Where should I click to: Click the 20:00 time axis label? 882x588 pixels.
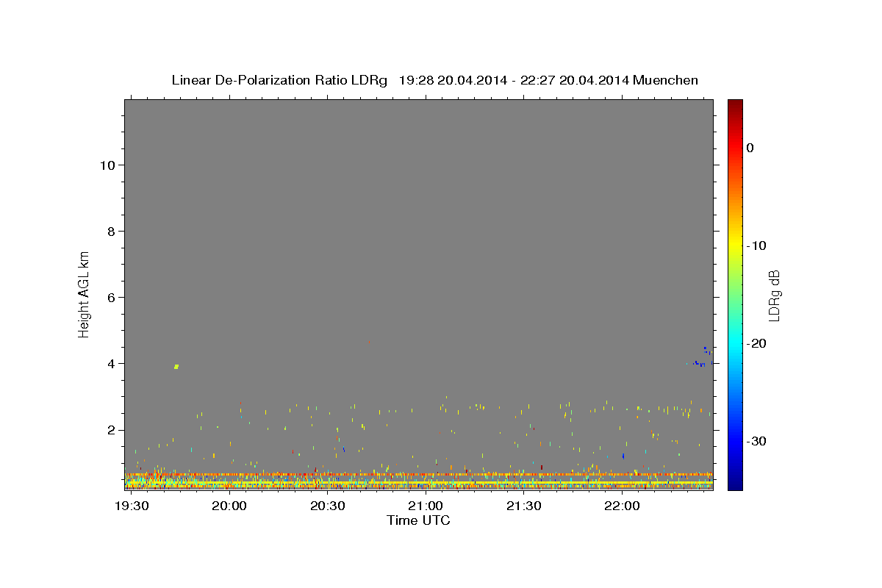click(x=229, y=506)
